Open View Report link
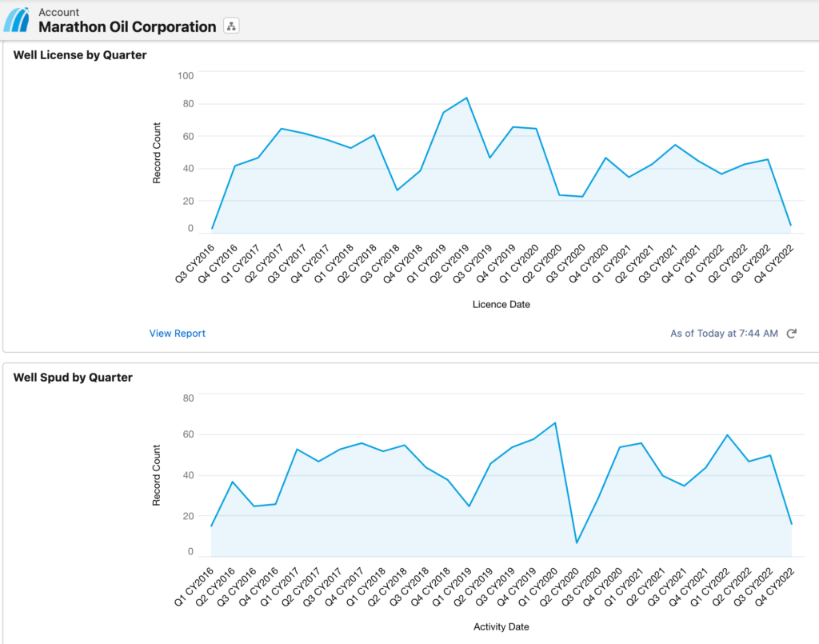This screenshot has height=644, width=819. (177, 334)
